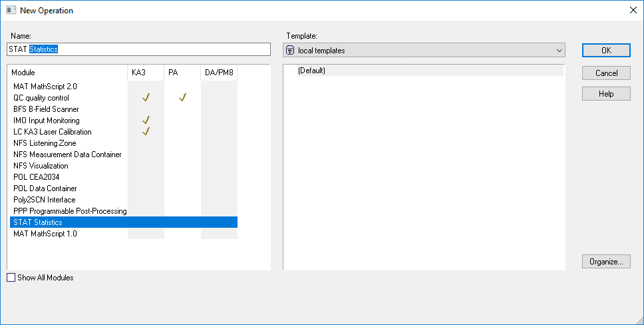Click the PA checkmark for QC quality control

182,97
